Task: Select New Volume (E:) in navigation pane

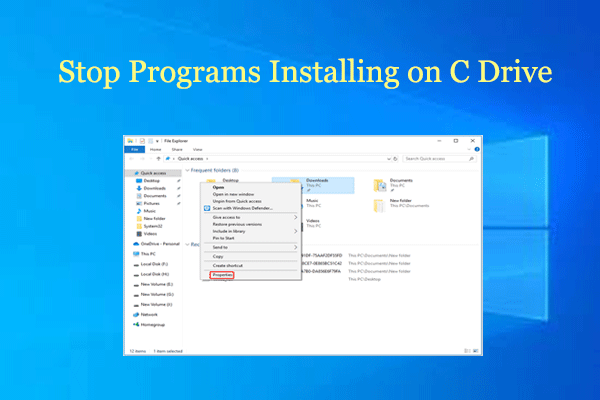Action: pos(157,284)
